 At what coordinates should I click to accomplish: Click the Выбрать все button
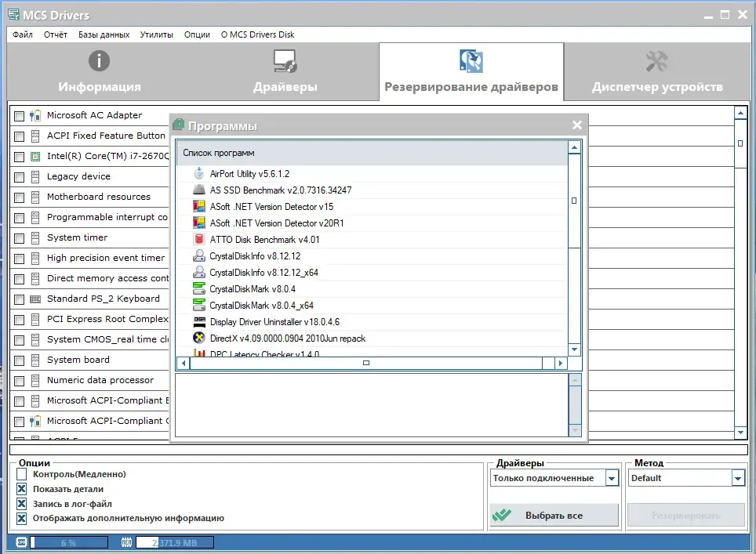pyautogui.click(x=554, y=516)
